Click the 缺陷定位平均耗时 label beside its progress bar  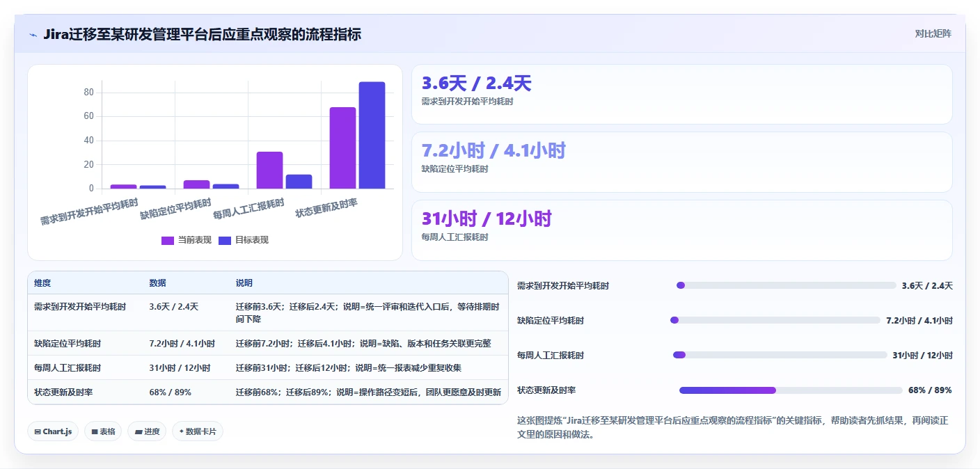pos(551,321)
